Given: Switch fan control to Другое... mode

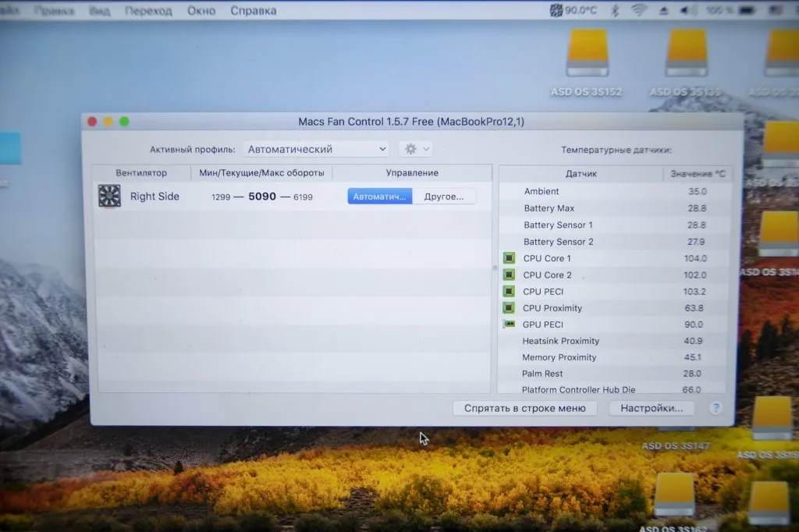Looking at the screenshot, I should [x=444, y=197].
